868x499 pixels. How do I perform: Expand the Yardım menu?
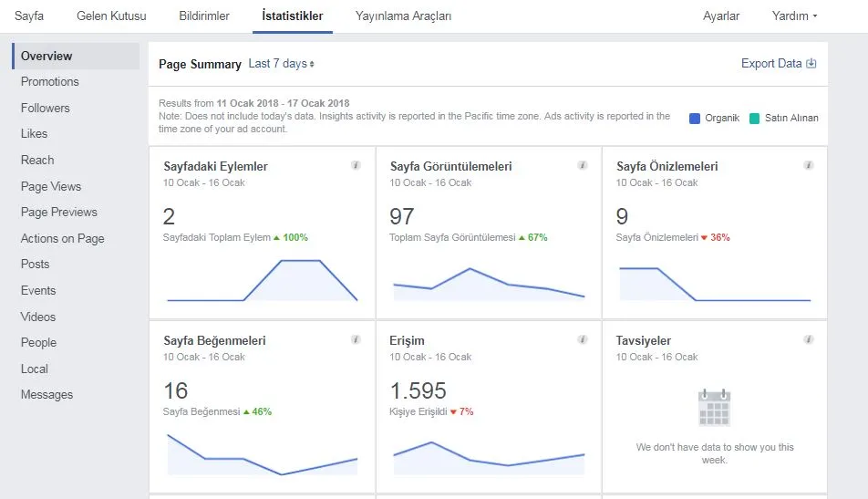[x=794, y=16]
